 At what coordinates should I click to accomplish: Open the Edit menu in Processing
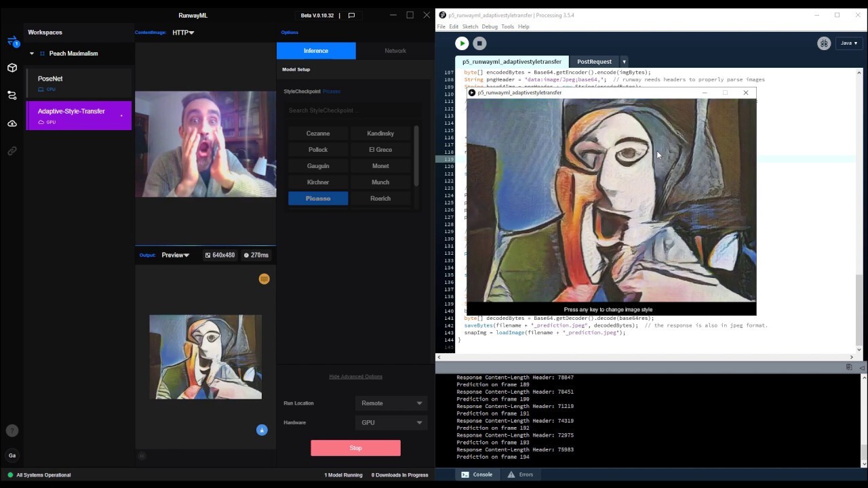point(454,26)
